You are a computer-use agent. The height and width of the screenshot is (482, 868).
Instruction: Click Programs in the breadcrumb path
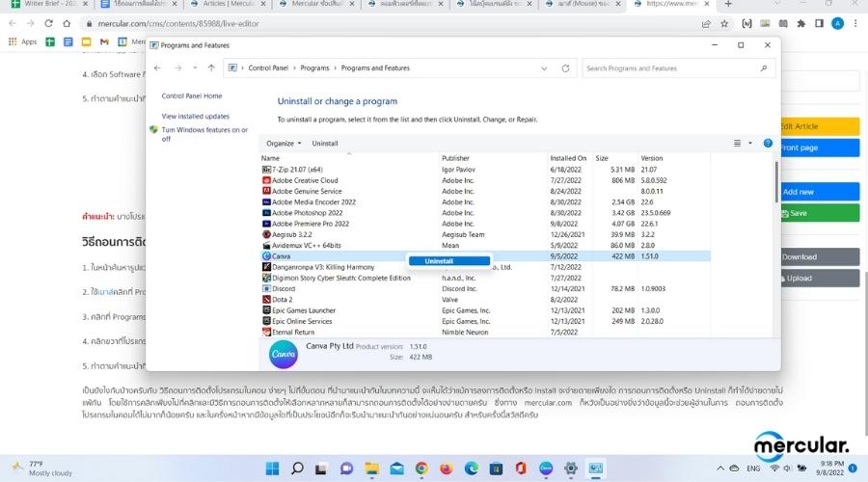click(314, 68)
